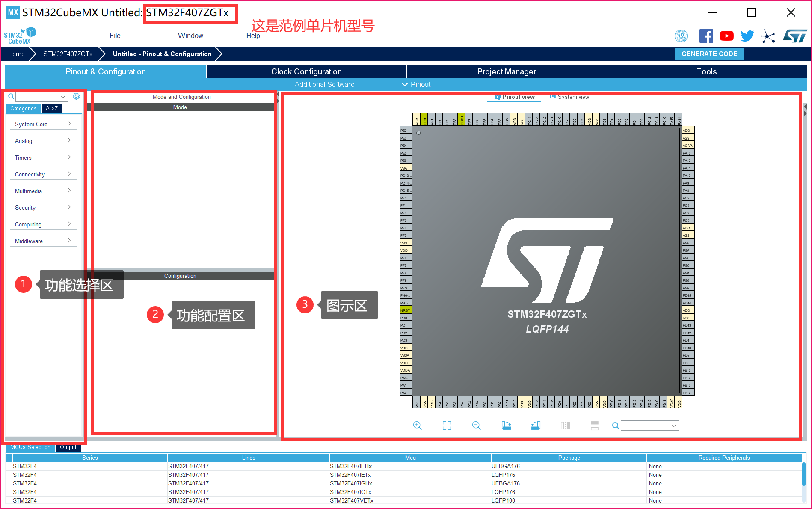Rotate the chip view clockwise
Screen dimensions: 812x509
tap(506, 425)
